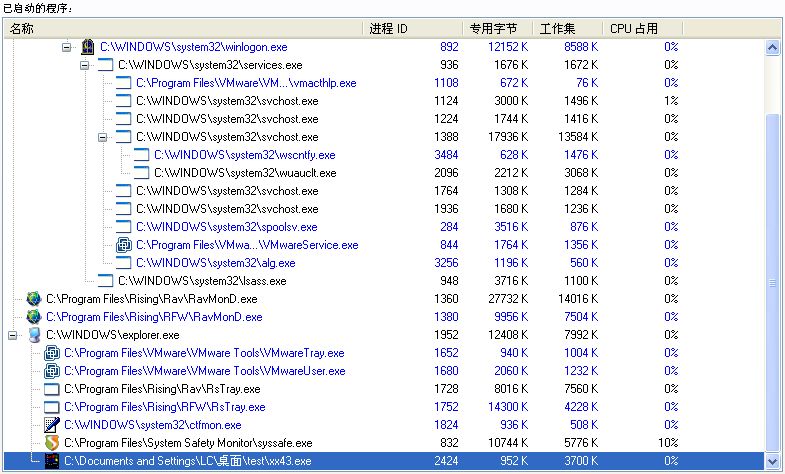The height and width of the screenshot is (474, 785).
Task: Click the icon of svchost.exe PID 1224
Action: [123, 119]
